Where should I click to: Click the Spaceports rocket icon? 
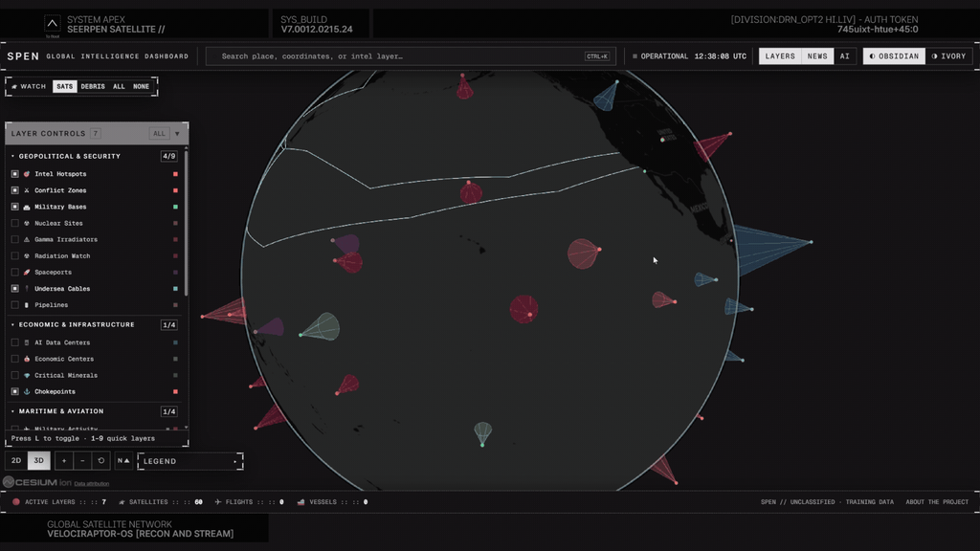[x=27, y=273]
